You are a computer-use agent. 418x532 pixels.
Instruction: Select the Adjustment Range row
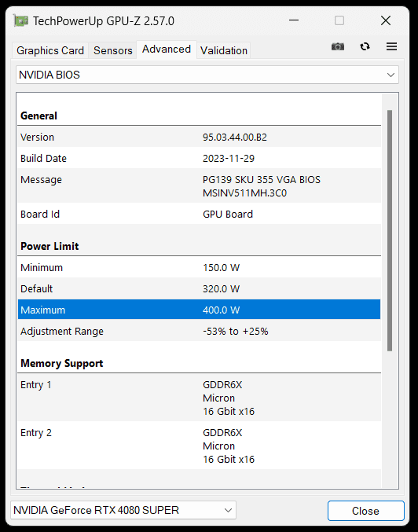click(199, 331)
